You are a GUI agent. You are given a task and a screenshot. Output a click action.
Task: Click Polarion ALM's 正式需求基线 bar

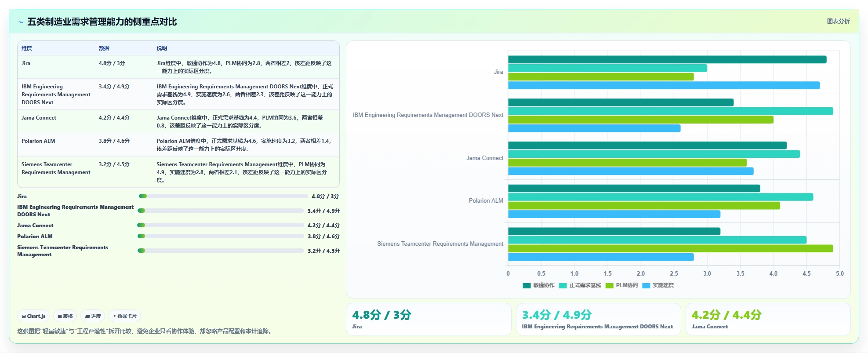pos(661,197)
